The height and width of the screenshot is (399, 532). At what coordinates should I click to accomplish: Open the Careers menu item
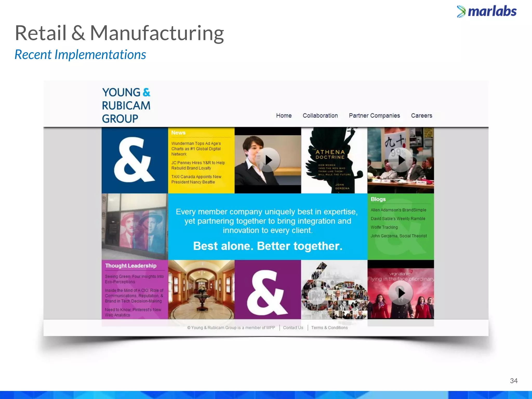(x=421, y=116)
